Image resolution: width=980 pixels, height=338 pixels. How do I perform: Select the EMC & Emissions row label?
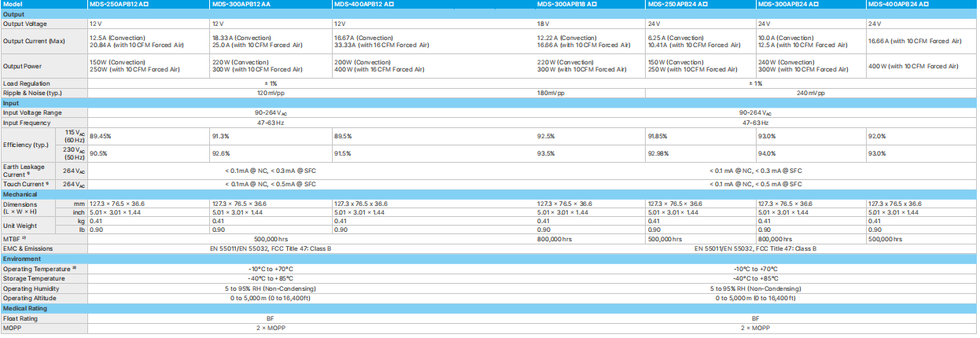coord(28,248)
